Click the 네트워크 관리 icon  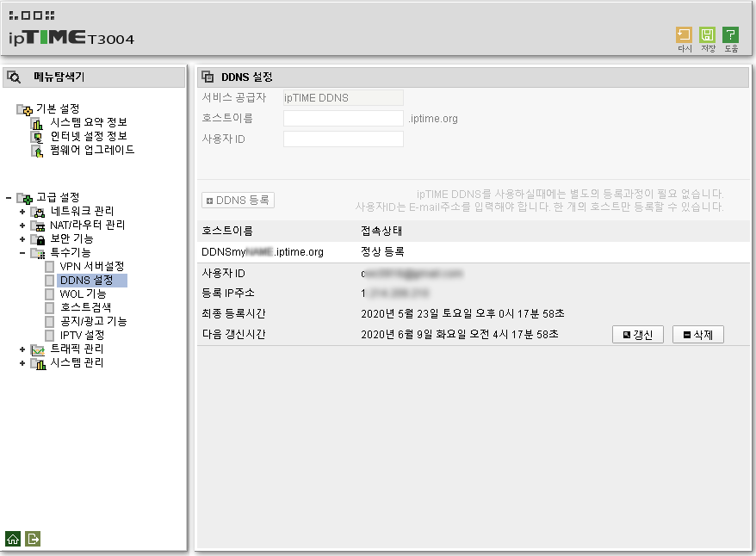tap(38, 212)
